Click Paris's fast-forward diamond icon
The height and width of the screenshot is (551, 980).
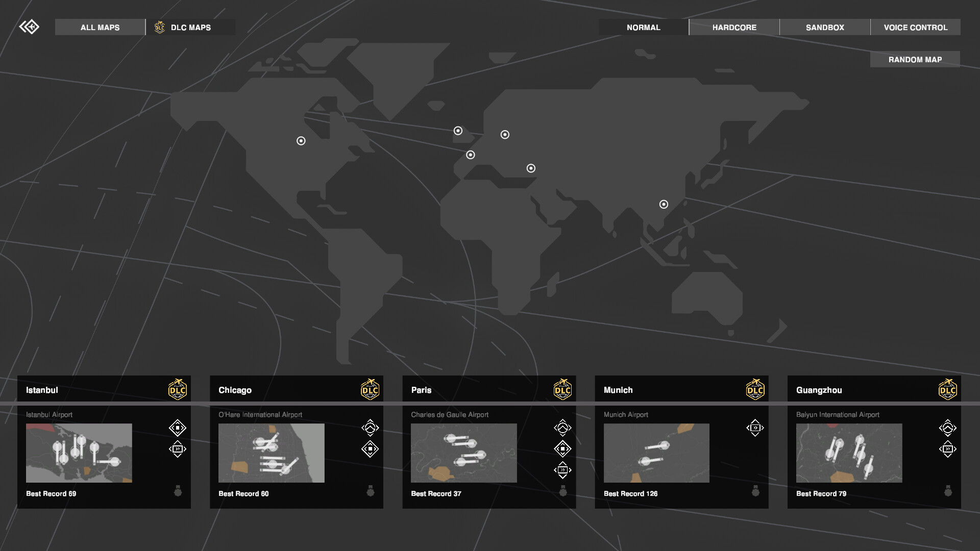562,470
